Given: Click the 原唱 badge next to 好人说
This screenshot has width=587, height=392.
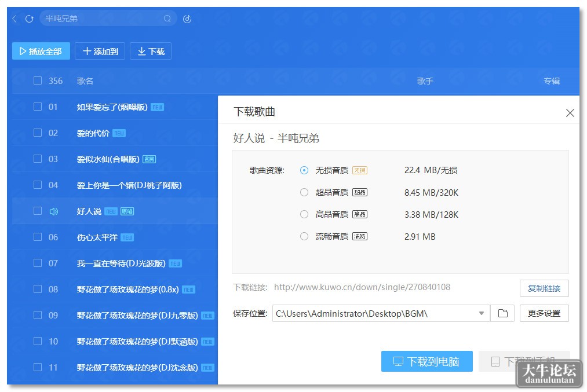Looking at the screenshot, I should pos(127,211).
